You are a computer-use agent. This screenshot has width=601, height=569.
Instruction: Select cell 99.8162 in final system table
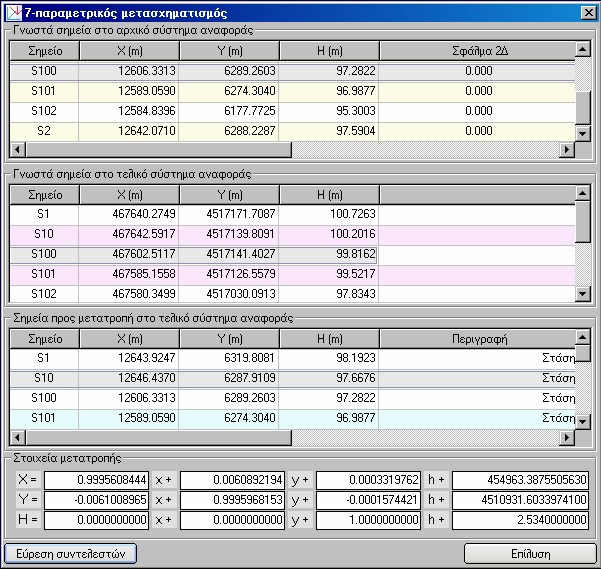(x=329, y=254)
